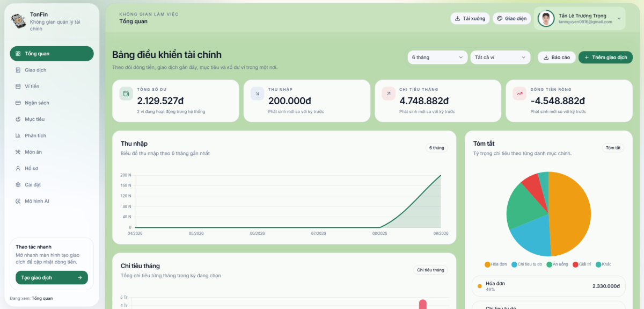The width and height of the screenshot is (644, 309).
Task: Click the -4.548.882đ net cash flow value
Action: tap(558, 100)
